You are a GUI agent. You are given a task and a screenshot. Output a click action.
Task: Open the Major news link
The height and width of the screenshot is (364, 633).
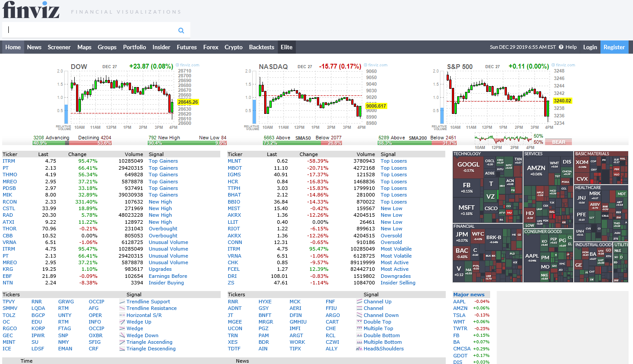[469, 295]
